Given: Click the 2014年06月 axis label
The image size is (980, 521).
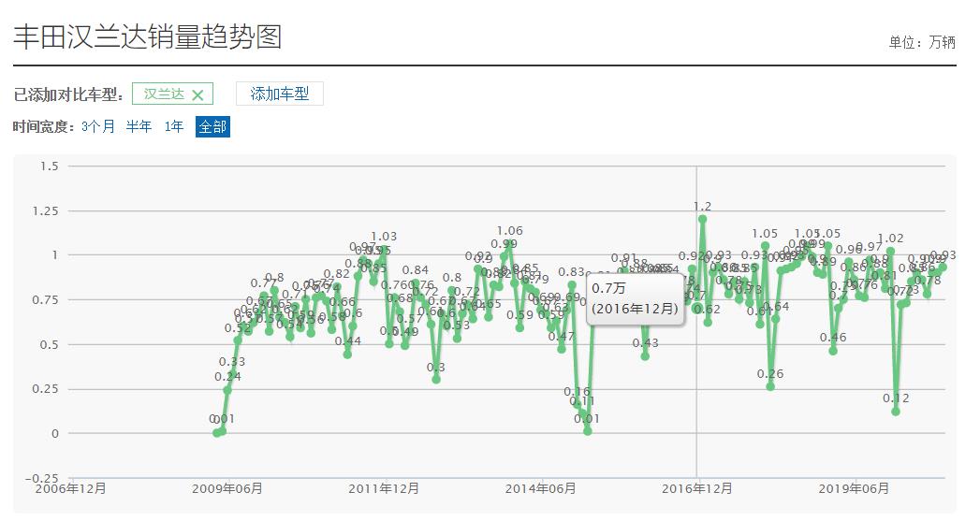Looking at the screenshot, I should [x=541, y=488].
